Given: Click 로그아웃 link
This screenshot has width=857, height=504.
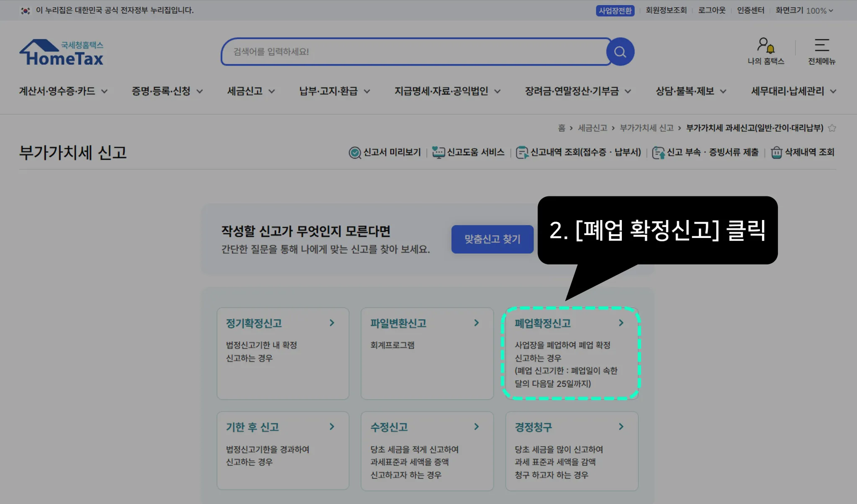Looking at the screenshot, I should click(x=712, y=10).
